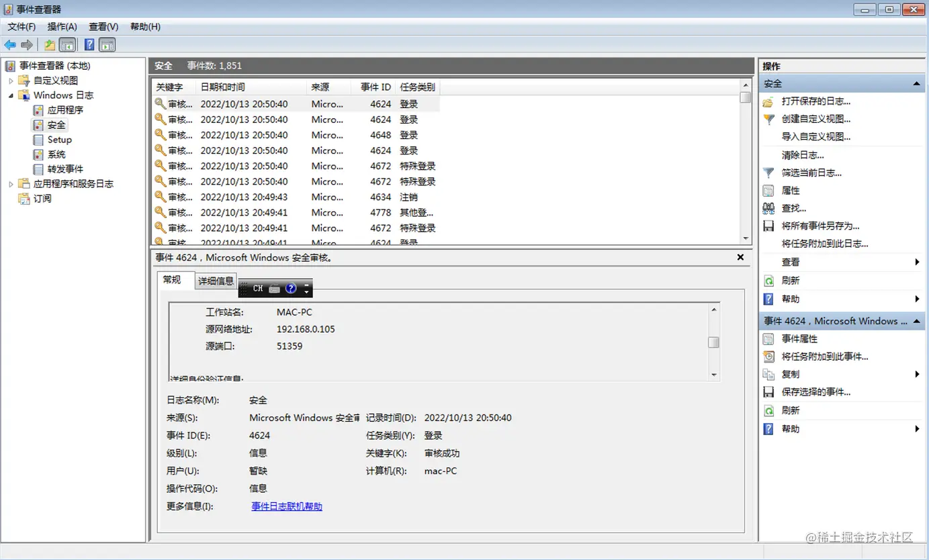929x560 pixels.
Task: Click 导入自定义视图 action
Action: (x=816, y=136)
